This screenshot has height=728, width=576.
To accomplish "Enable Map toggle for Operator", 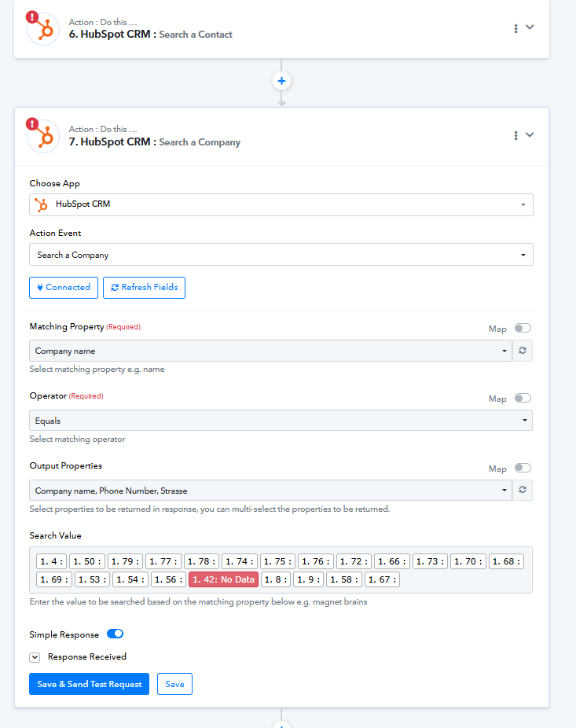I will (x=523, y=398).
